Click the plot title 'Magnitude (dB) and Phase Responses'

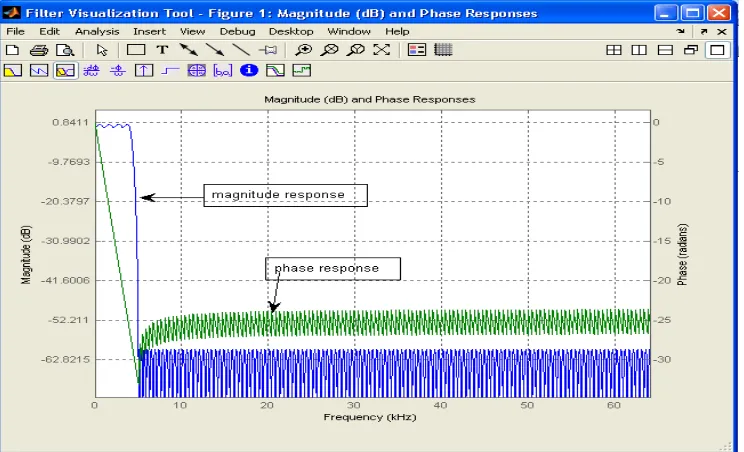tap(370, 100)
